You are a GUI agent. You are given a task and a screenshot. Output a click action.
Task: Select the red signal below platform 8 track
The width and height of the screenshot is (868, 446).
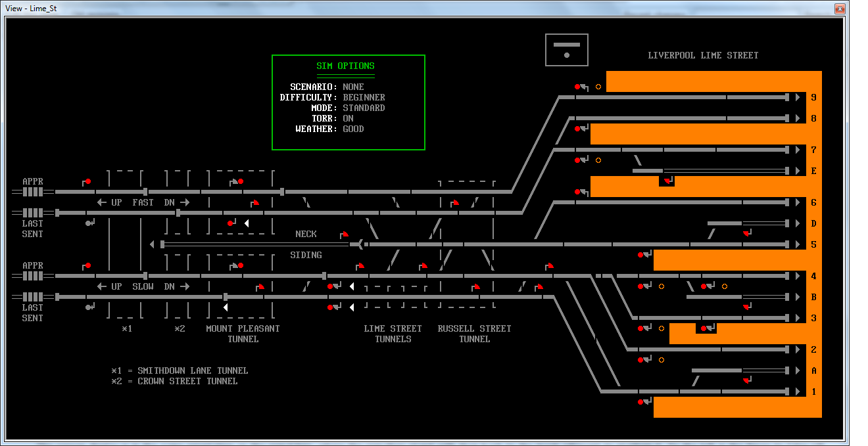click(577, 129)
